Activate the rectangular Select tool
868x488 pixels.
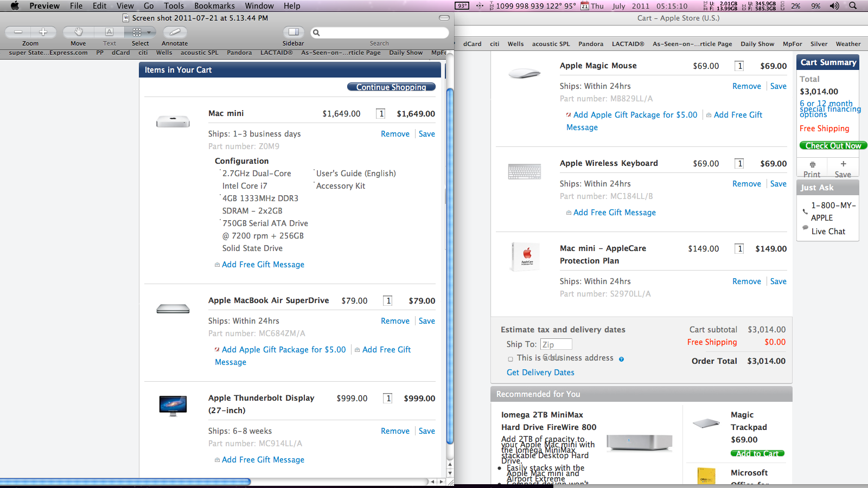click(137, 32)
